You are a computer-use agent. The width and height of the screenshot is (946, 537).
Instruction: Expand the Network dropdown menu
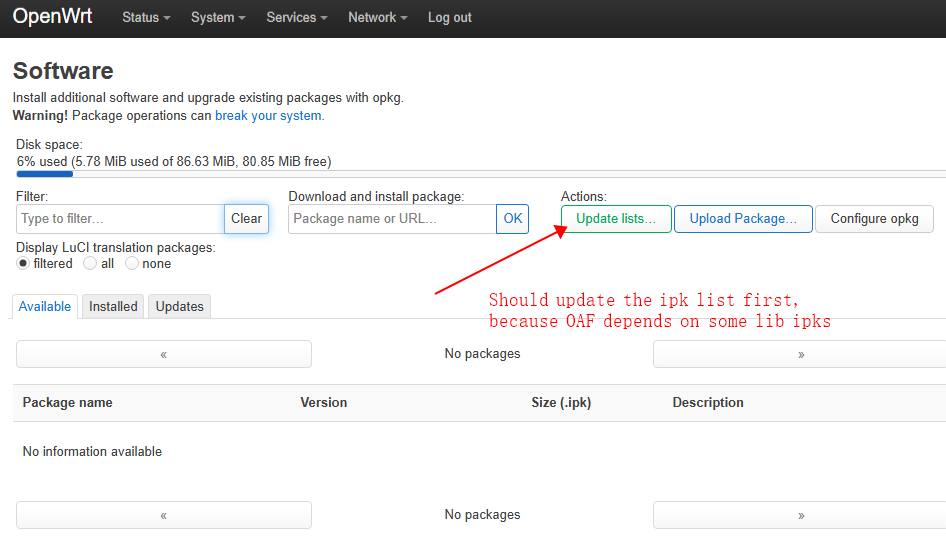tap(377, 18)
